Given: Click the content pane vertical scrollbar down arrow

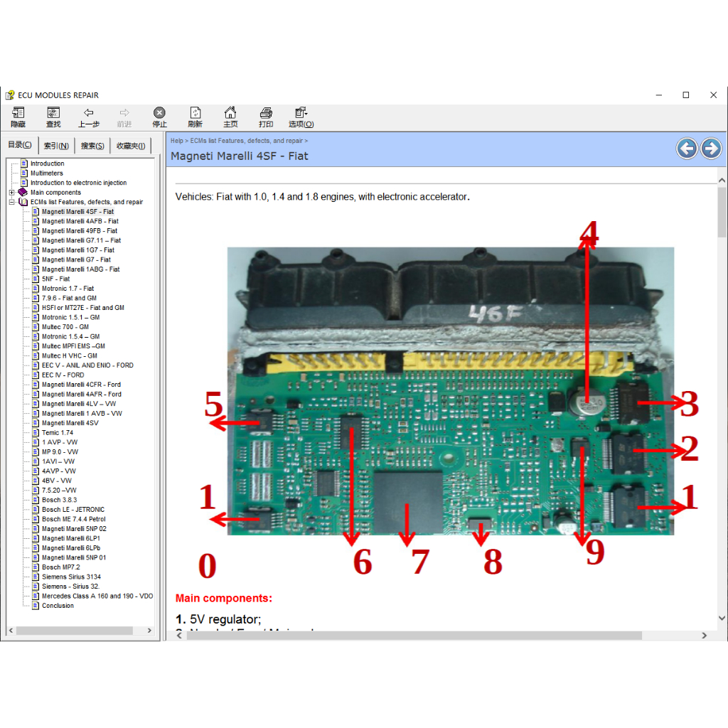Looking at the screenshot, I should point(722,619).
